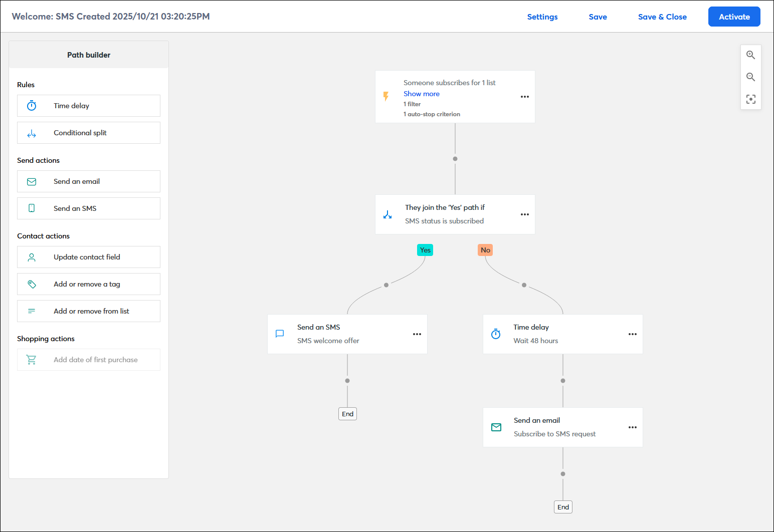
Task: Click the Path builder panel header
Action: point(89,55)
